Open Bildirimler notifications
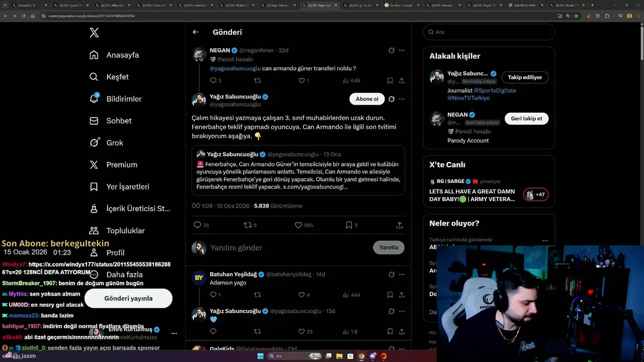The image size is (644, 362). pyautogui.click(x=115, y=99)
